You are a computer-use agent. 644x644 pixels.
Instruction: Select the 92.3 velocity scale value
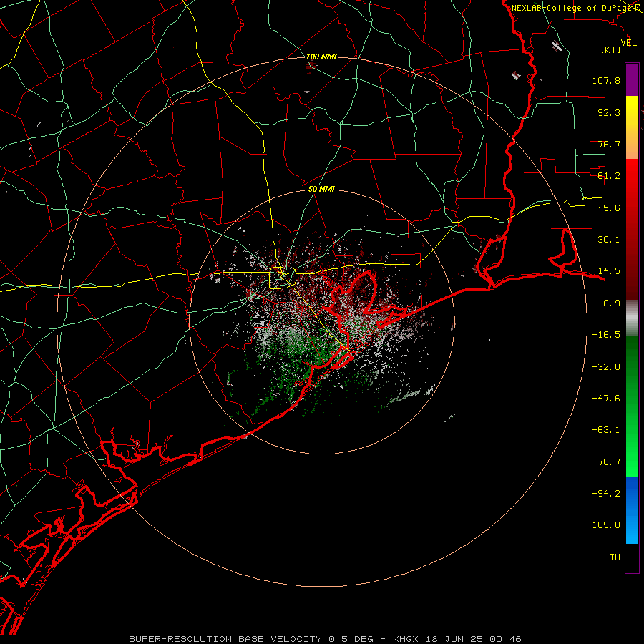(609, 112)
